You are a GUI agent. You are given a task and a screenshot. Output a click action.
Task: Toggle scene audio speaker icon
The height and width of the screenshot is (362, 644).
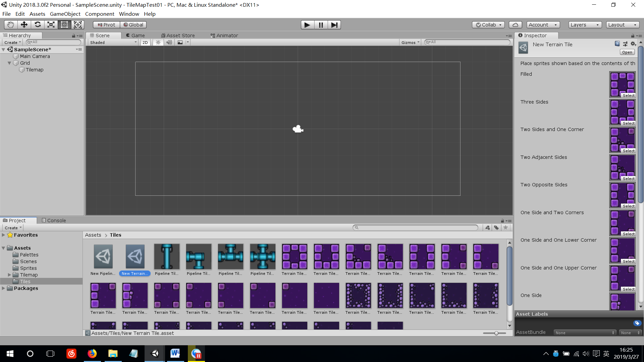(169, 43)
